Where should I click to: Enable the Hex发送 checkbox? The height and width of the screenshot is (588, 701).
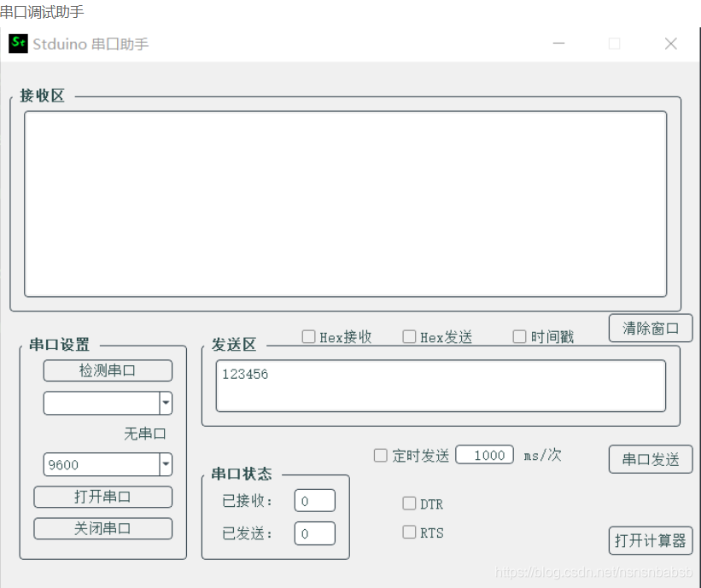[x=409, y=336]
